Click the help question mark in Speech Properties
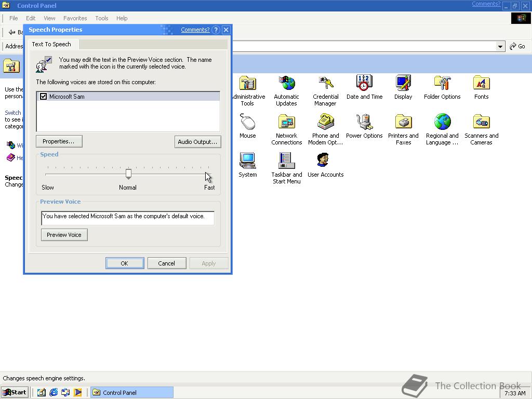The width and height of the screenshot is (532, 399). pos(216,30)
